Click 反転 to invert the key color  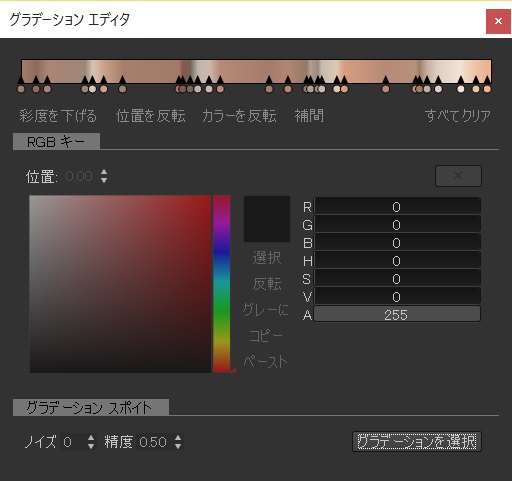pyautogui.click(x=267, y=284)
